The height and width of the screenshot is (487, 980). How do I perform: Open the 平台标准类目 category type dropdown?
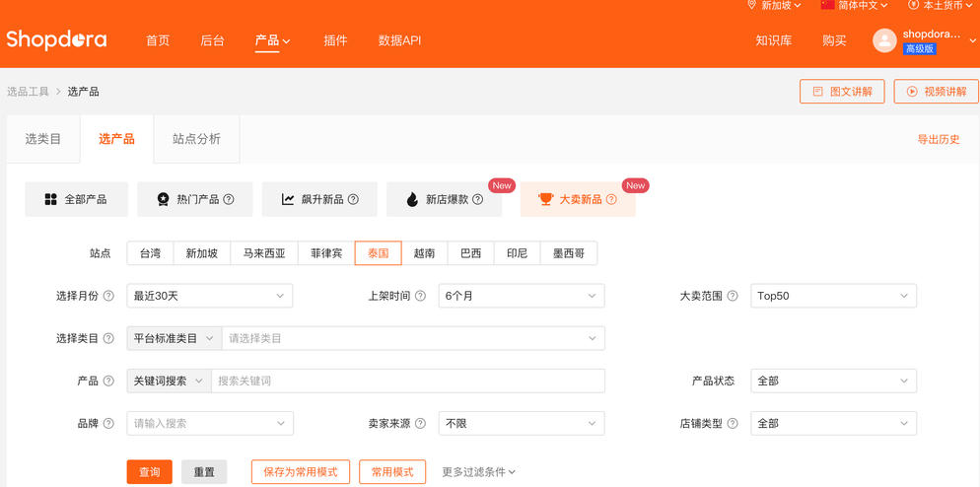(174, 338)
